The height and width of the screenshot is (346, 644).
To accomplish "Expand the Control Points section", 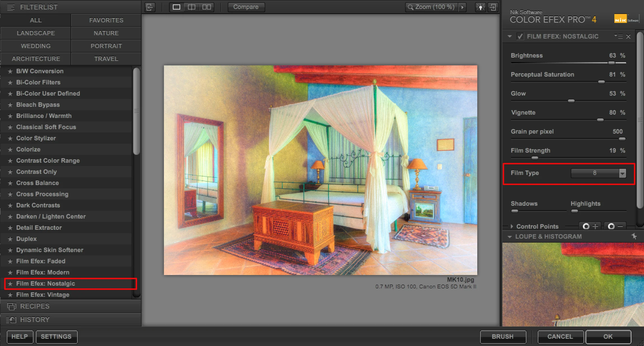I will 512,226.
